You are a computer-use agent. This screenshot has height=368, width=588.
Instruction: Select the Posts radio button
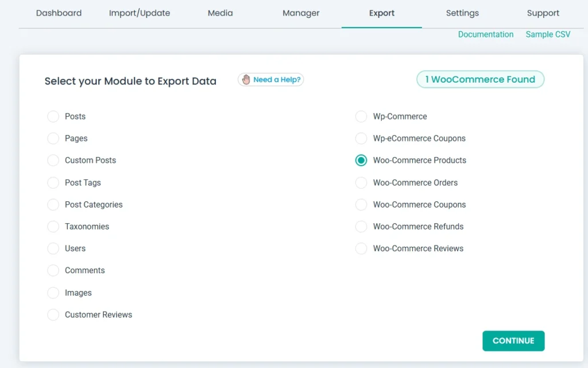tap(53, 117)
